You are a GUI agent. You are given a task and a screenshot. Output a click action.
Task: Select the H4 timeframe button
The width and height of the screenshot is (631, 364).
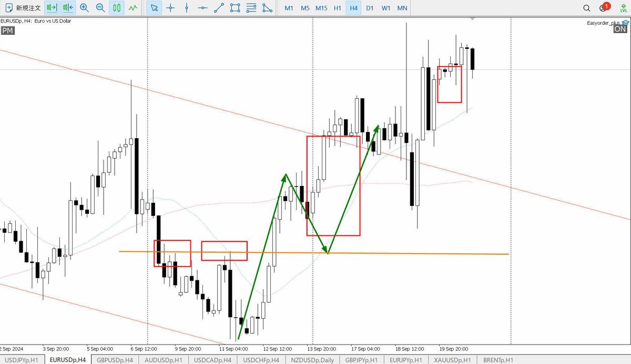click(x=353, y=8)
